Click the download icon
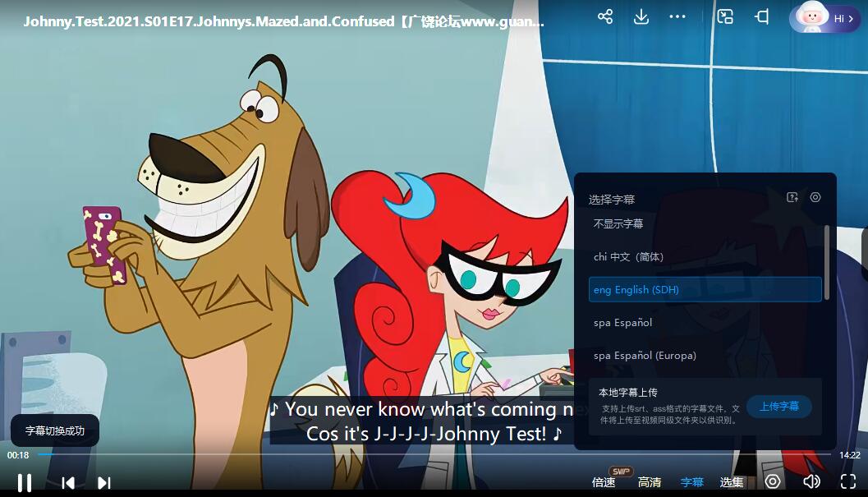Image resolution: width=868 pixels, height=497 pixels. click(x=641, y=16)
